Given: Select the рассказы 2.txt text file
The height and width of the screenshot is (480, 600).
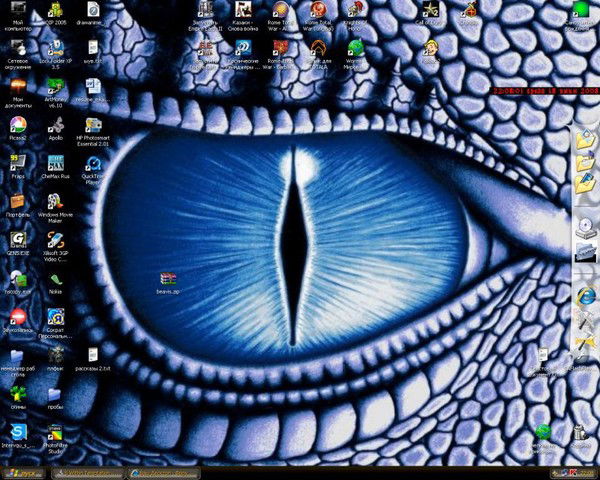Looking at the screenshot, I should [x=93, y=355].
